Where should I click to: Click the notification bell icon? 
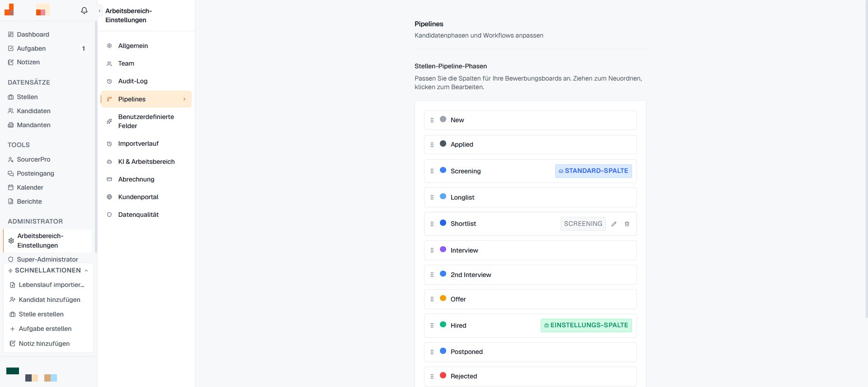pyautogui.click(x=84, y=10)
